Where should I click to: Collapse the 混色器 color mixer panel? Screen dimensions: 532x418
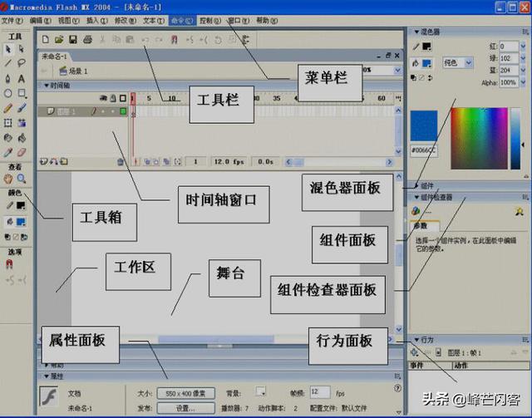[416, 32]
